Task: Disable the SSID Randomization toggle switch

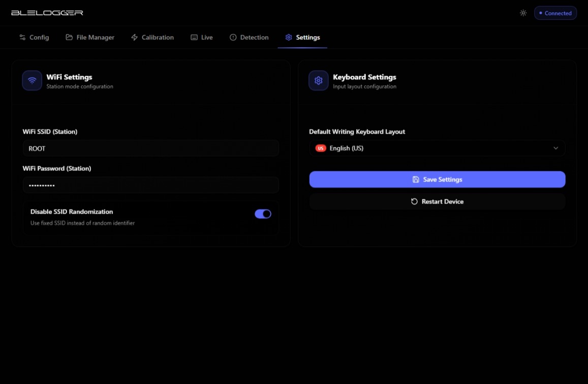Action: tap(263, 214)
